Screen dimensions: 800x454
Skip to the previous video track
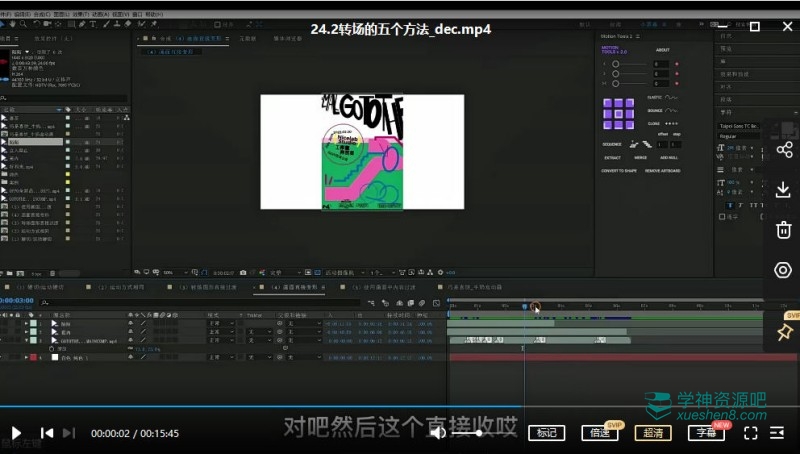tap(47, 433)
